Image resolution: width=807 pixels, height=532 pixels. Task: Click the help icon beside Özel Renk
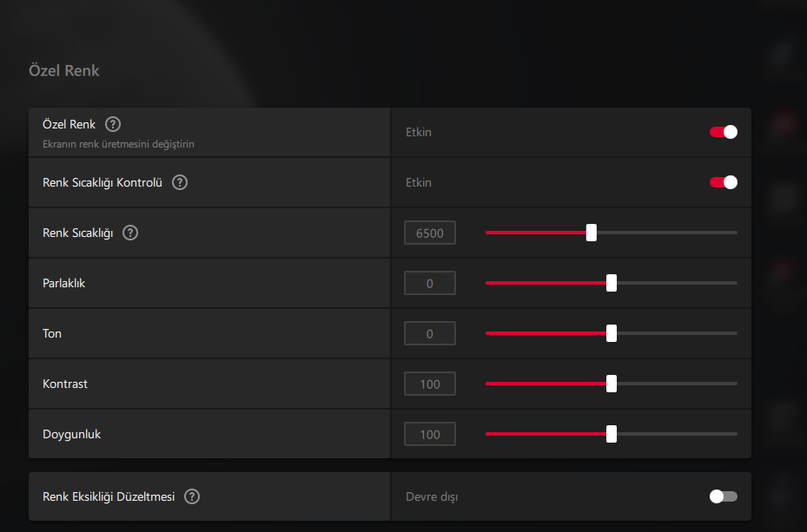click(112, 124)
